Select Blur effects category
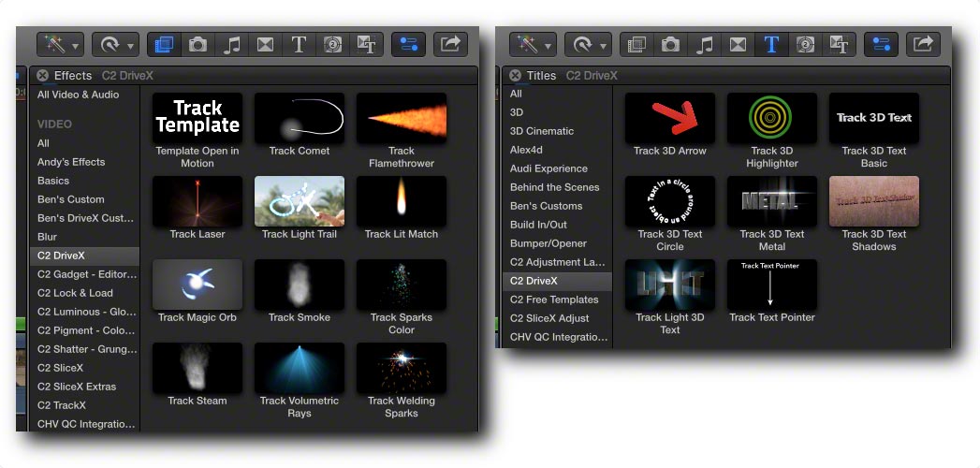 (47, 237)
